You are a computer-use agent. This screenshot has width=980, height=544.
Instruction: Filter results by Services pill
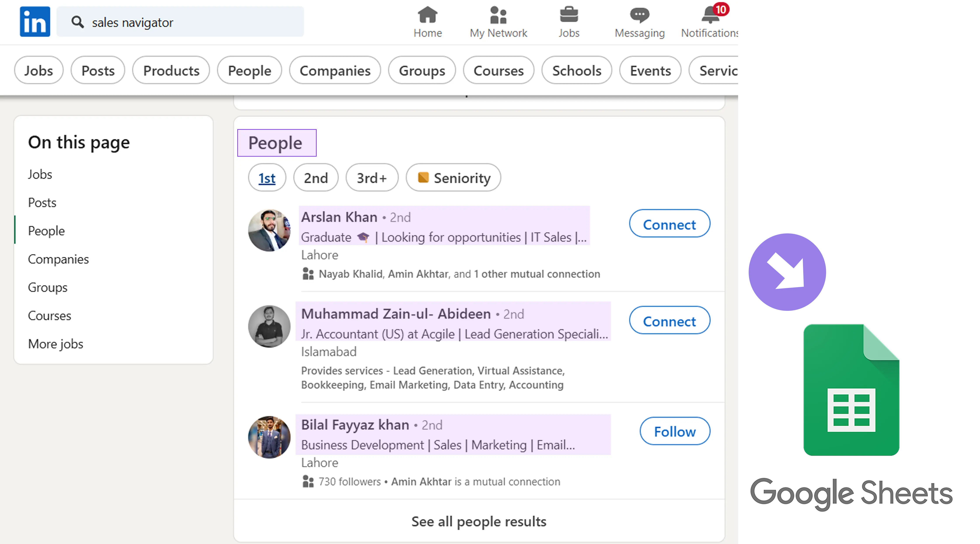(x=714, y=70)
